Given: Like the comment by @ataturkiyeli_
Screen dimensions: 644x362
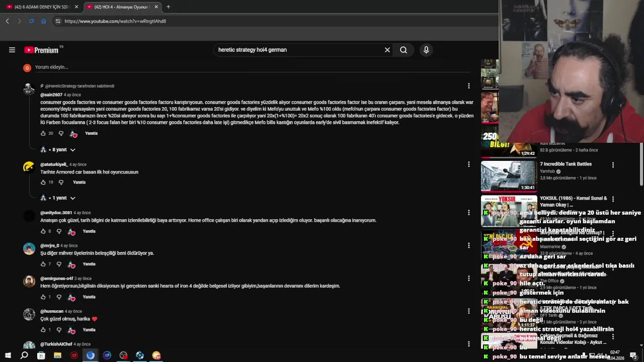Looking at the screenshot, I should pyautogui.click(x=43, y=182).
